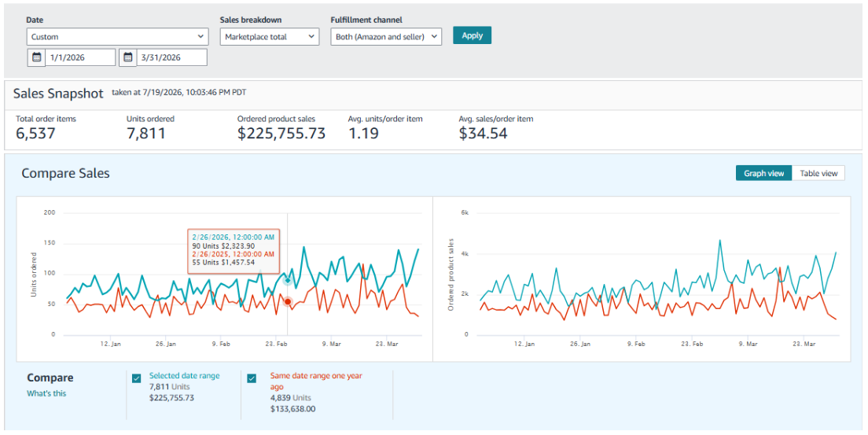
Task: Click the start date field 1/1/2026
Action: point(80,57)
